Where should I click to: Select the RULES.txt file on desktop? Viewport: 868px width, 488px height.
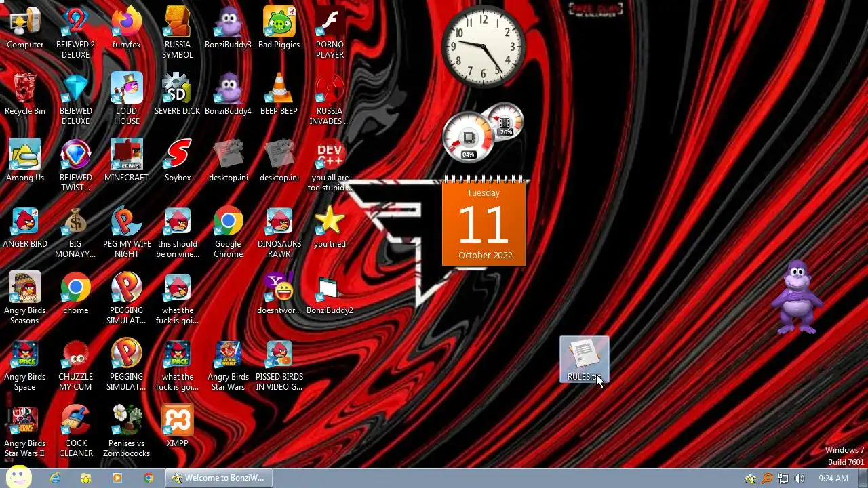[x=584, y=359]
